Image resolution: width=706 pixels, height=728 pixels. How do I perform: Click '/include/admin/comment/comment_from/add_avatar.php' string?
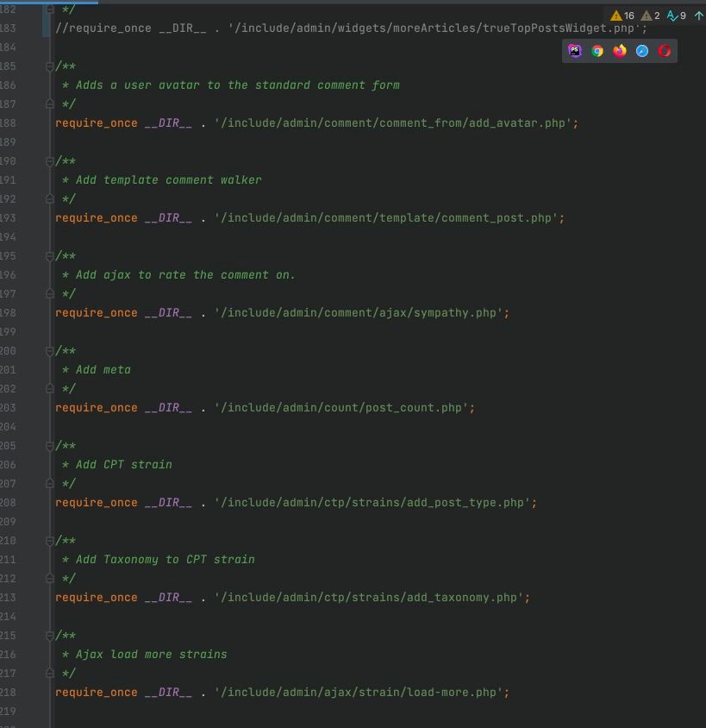(393, 123)
